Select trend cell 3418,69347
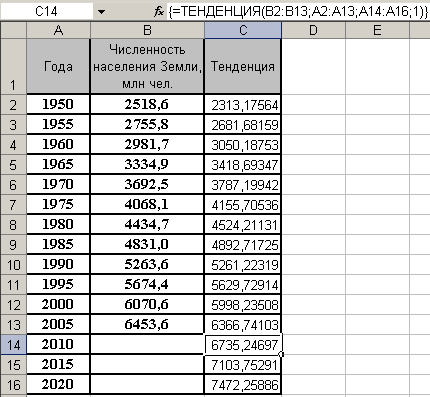The height and width of the screenshot is (397, 430). point(243,165)
